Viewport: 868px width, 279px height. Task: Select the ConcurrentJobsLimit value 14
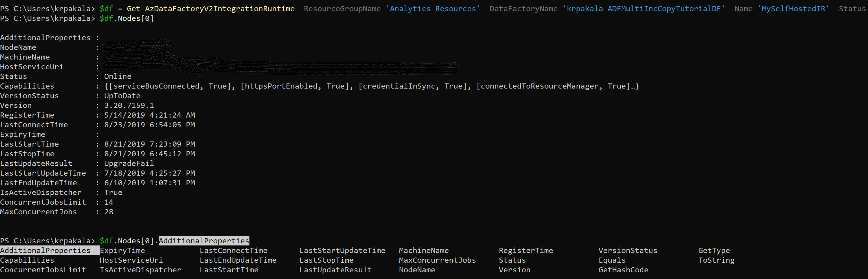pyautogui.click(x=109, y=202)
